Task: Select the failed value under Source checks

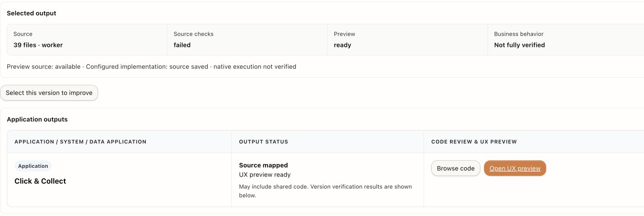Action: click(x=182, y=45)
